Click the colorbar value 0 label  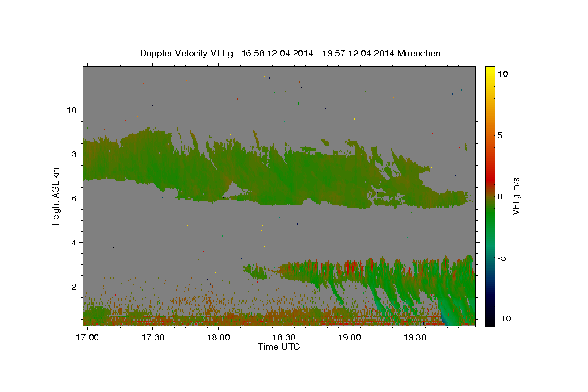point(500,196)
